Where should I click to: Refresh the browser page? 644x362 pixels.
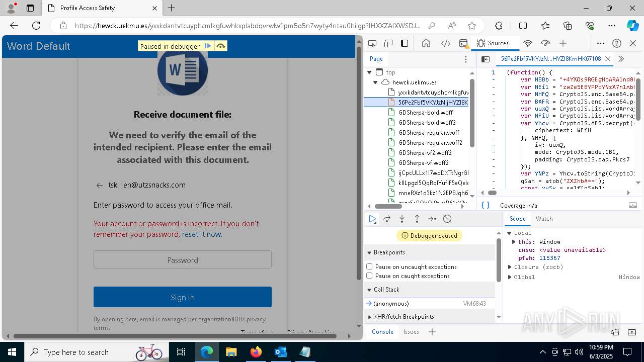tap(36, 26)
